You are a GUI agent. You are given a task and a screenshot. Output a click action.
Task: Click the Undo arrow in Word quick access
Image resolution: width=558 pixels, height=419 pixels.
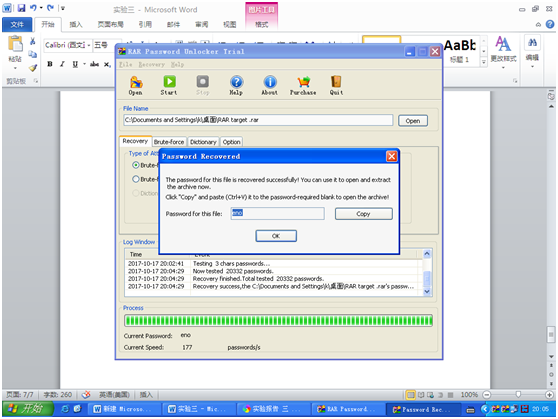pyautogui.click(x=33, y=8)
